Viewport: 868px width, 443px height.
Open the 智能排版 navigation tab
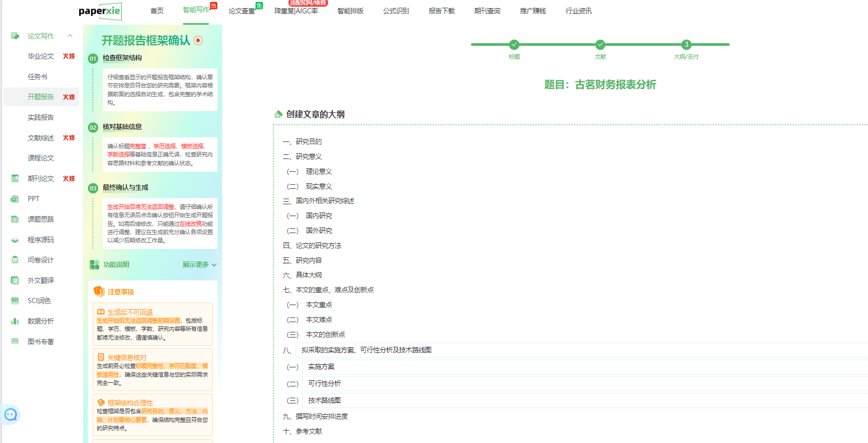click(350, 11)
